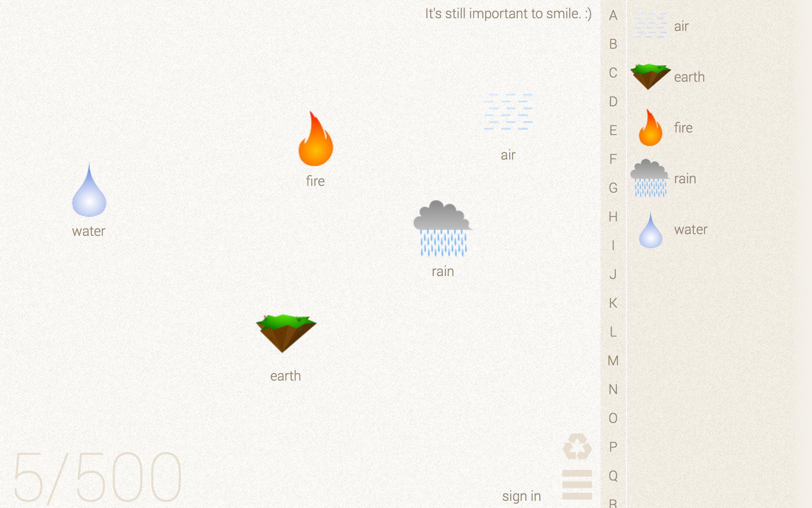Expand section B in sidebar

[613, 44]
